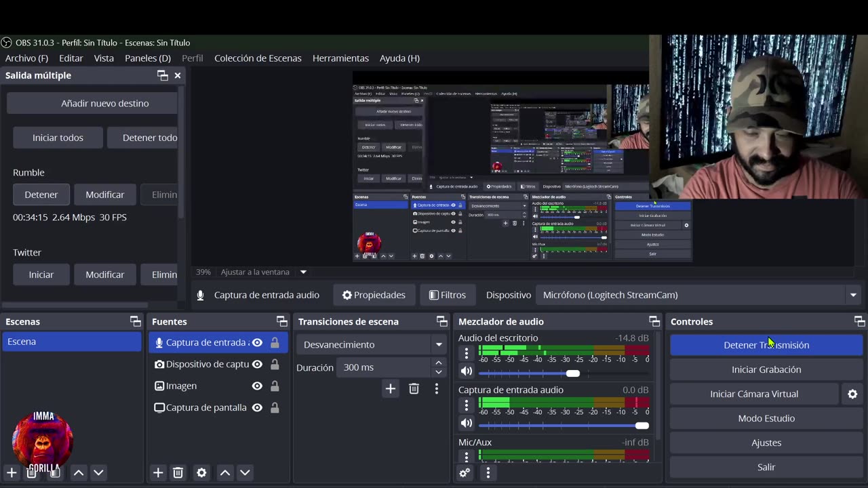Viewport: 868px width, 488px height.
Task: Stop the Rumble stream with Detener
Action: pos(41,195)
